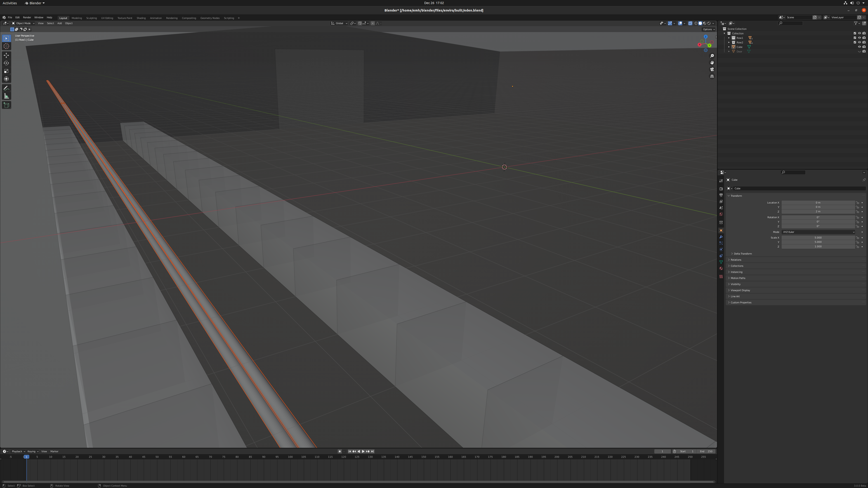868x488 pixels.
Task: Open the Modifier properties wrench tab
Action: coord(721,237)
